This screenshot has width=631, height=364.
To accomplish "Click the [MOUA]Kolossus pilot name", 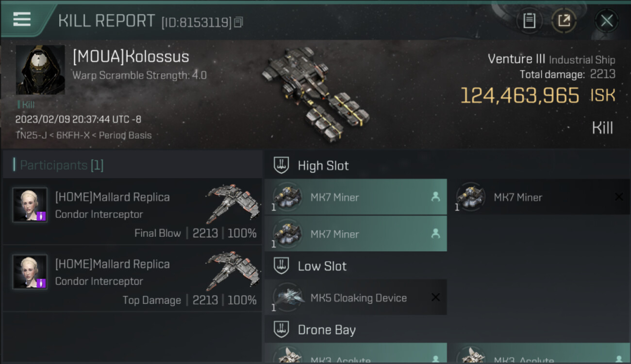I will click(131, 57).
